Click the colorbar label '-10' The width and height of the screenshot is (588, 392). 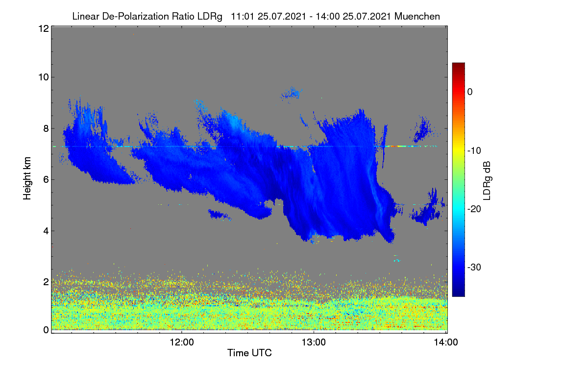(x=474, y=150)
